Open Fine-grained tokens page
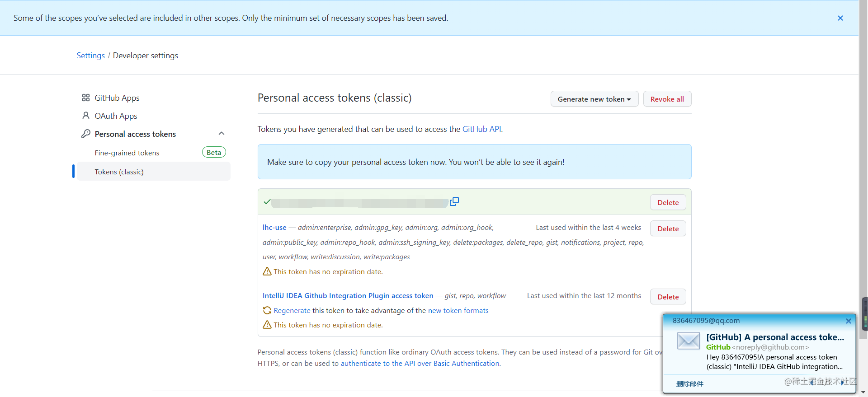 (x=127, y=153)
